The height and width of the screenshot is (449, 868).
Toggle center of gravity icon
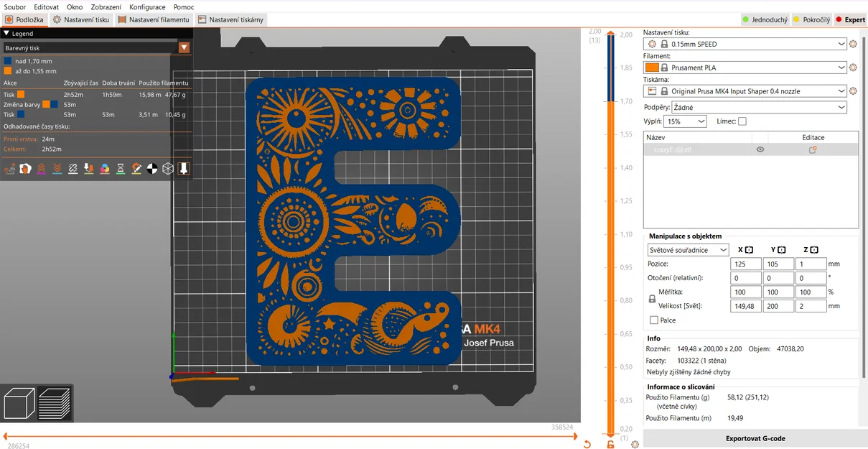click(152, 169)
